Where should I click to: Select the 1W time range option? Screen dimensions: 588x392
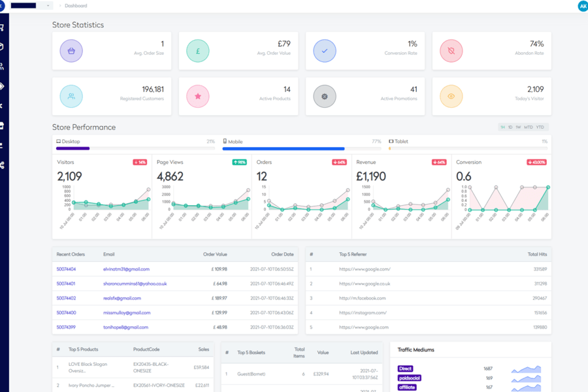(x=518, y=127)
